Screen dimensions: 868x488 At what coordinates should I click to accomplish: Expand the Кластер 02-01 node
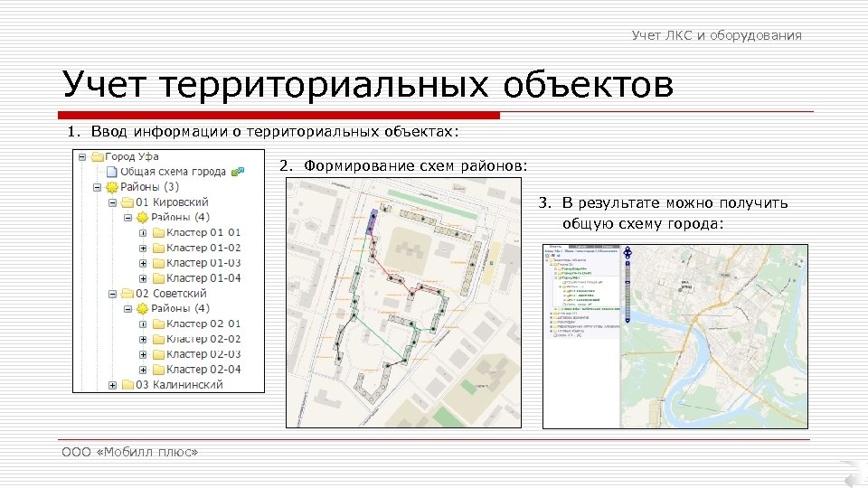pyautogui.click(x=143, y=324)
